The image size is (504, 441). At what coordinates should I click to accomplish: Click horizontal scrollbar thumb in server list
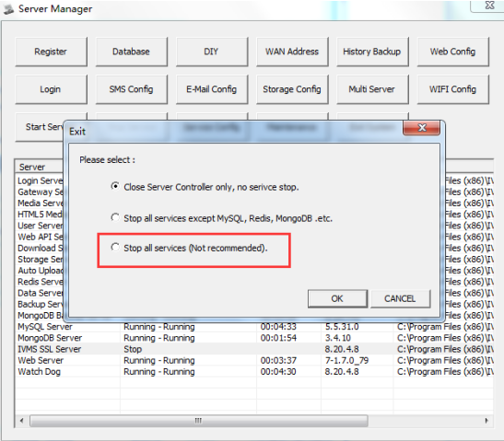pyautogui.click(x=199, y=421)
